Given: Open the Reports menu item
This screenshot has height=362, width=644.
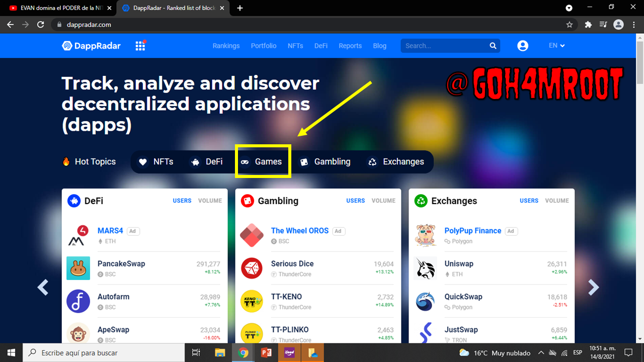Looking at the screenshot, I should click(350, 46).
